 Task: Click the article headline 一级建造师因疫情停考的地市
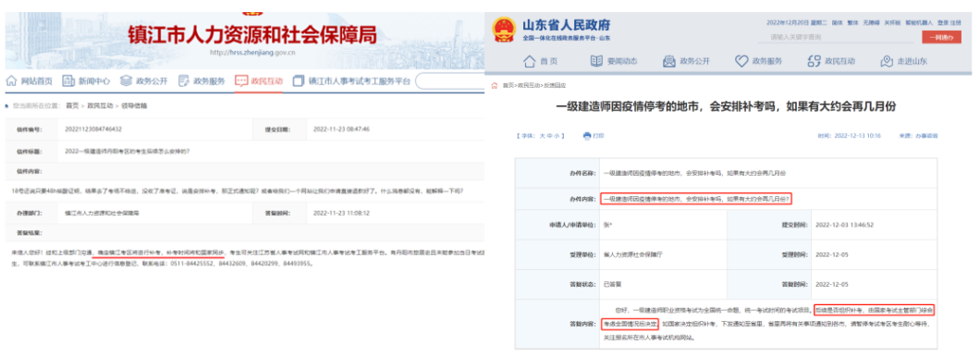click(727, 107)
